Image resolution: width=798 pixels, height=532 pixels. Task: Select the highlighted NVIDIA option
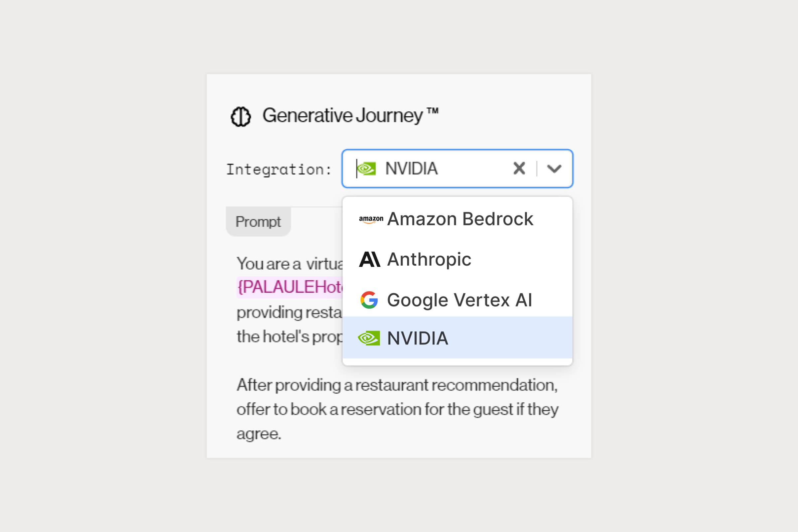click(458, 337)
